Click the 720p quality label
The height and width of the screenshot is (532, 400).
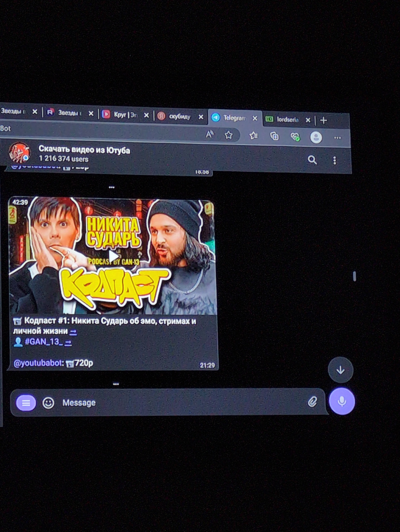[84, 364]
